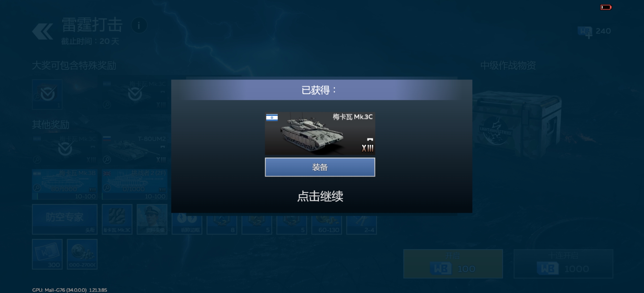The height and width of the screenshot is (293, 644).
Task: Inspect the T-80UM2 reward magnifier icon
Action: coord(107,160)
